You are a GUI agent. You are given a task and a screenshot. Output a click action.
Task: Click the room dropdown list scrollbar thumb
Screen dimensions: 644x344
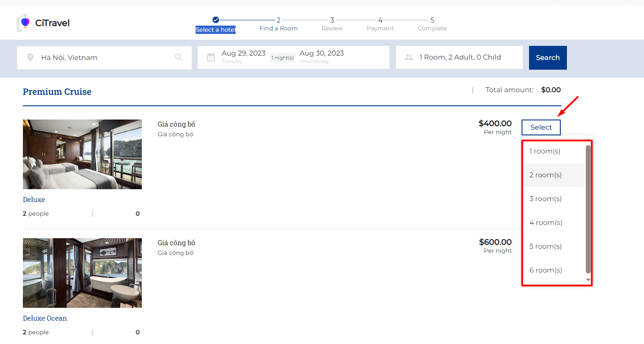coord(588,209)
